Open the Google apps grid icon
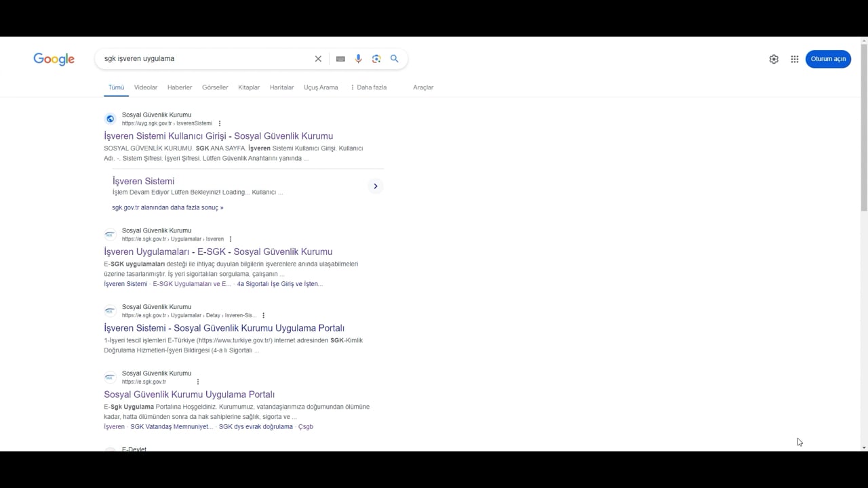868x488 pixels. coord(795,59)
